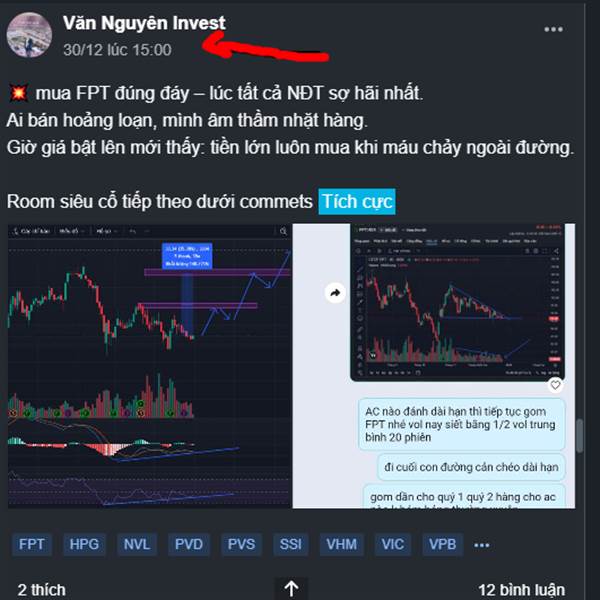Click the forward arrow icon beside chat image

[x=335, y=293]
